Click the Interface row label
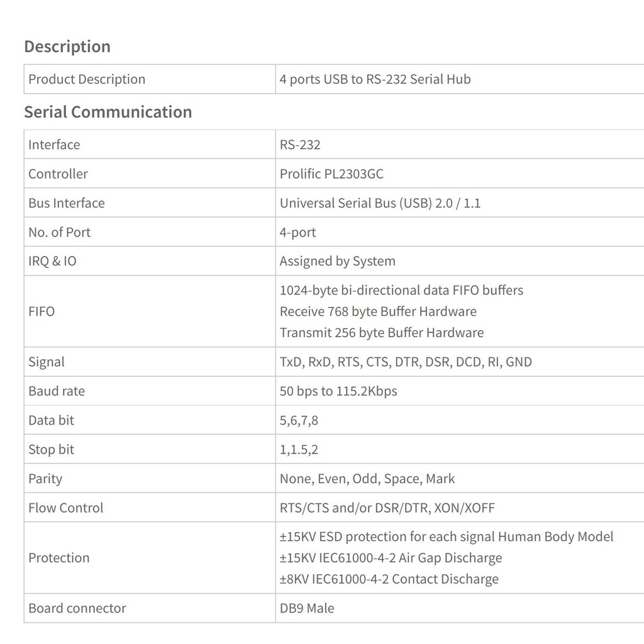 click(54, 145)
